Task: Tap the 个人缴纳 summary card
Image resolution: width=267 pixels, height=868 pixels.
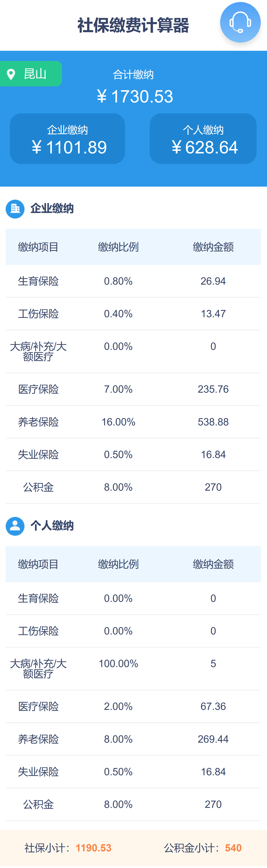Action: (x=203, y=139)
